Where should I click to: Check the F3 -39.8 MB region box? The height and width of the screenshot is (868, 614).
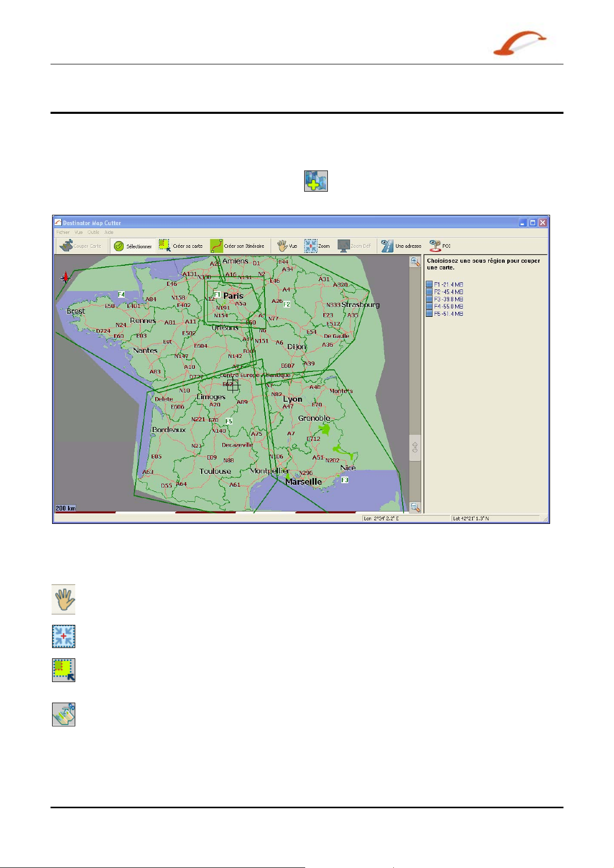429,299
